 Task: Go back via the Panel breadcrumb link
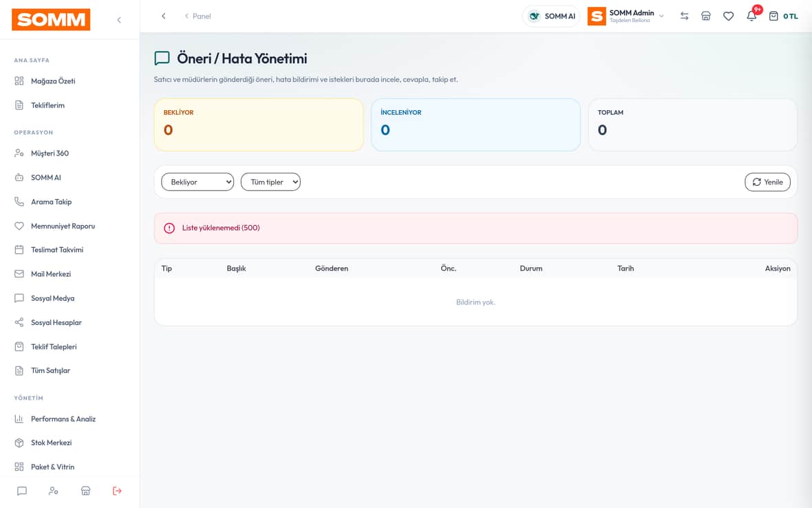(x=197, y=16)
